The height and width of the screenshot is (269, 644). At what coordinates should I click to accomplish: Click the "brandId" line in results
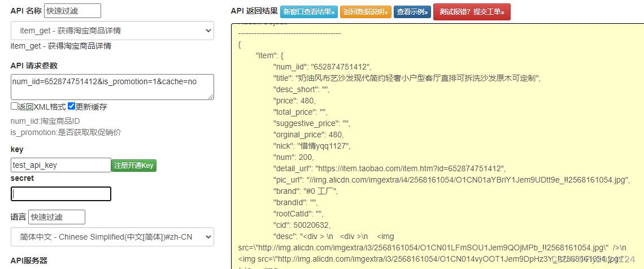pos(295,202)
